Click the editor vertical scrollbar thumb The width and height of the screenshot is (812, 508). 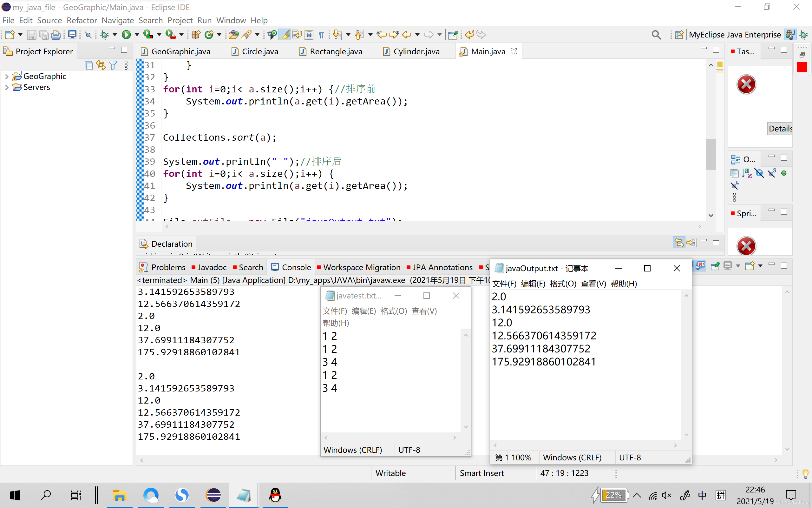click(x=710, y=154)
